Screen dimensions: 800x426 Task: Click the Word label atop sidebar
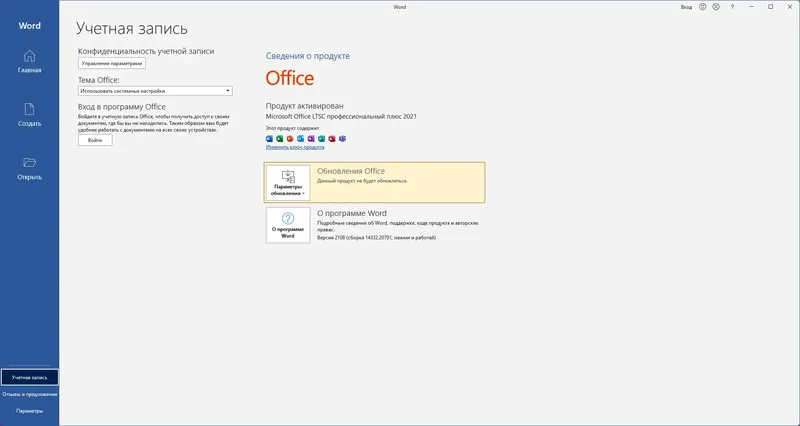point(30,26)
